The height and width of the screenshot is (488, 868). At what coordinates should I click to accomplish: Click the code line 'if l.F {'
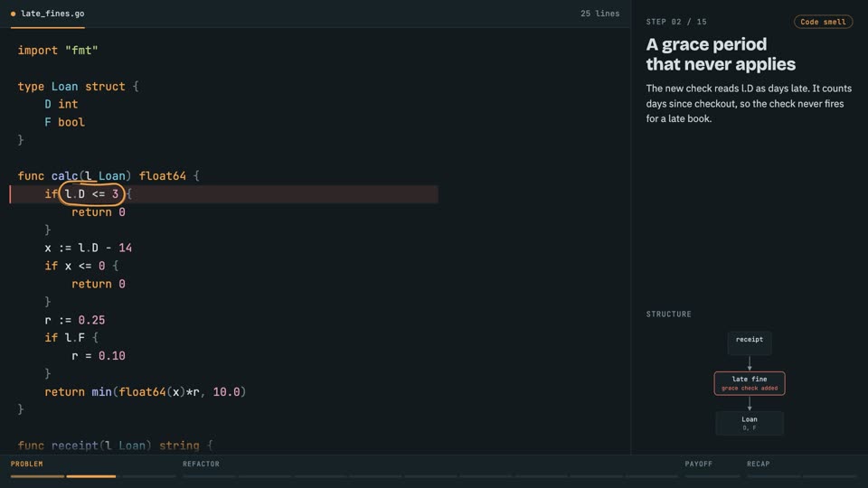pos(71,337)
